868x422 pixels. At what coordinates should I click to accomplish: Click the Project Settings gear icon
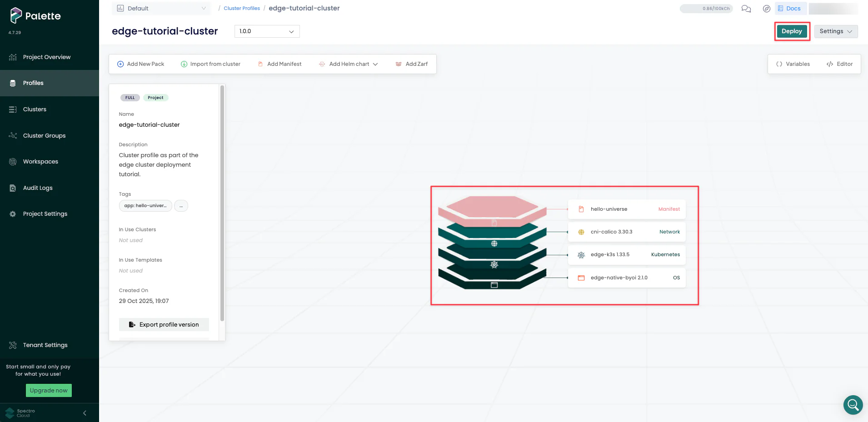click(12, 213)
